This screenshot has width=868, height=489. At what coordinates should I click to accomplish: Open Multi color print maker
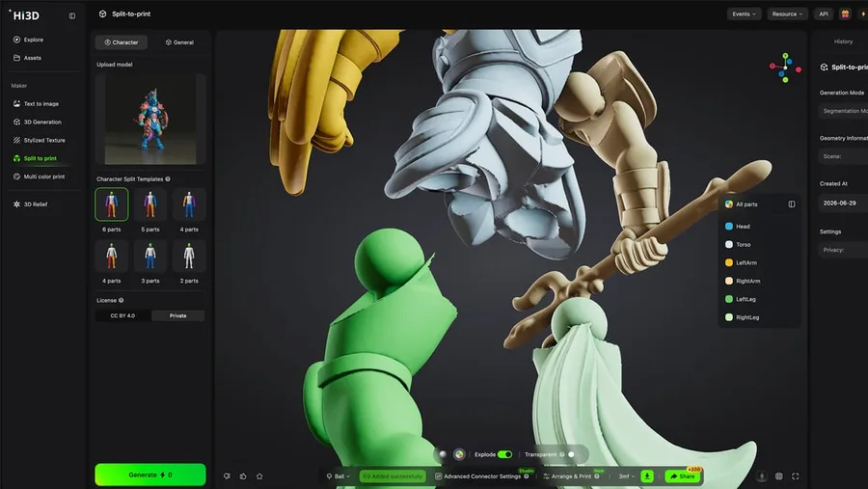39,177
